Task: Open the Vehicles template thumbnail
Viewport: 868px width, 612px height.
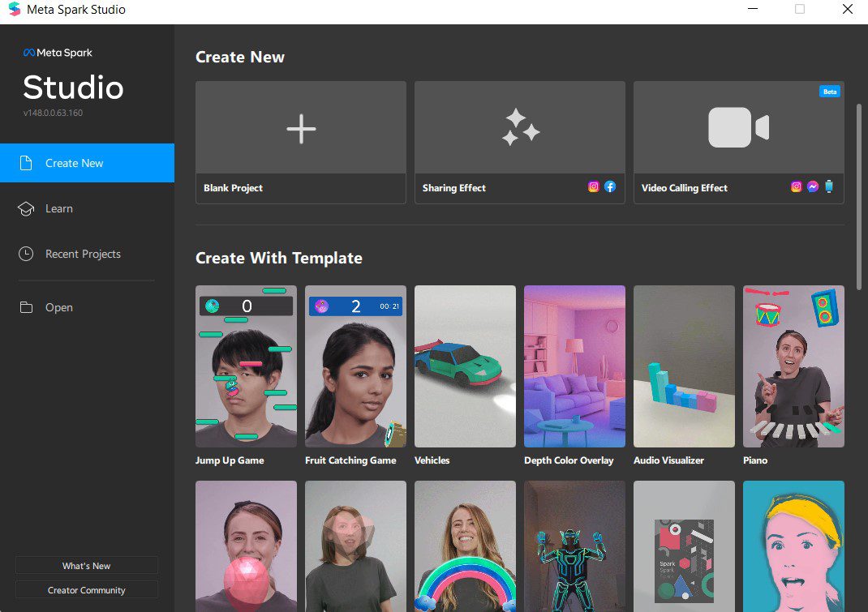Action: tap(465, 366)
